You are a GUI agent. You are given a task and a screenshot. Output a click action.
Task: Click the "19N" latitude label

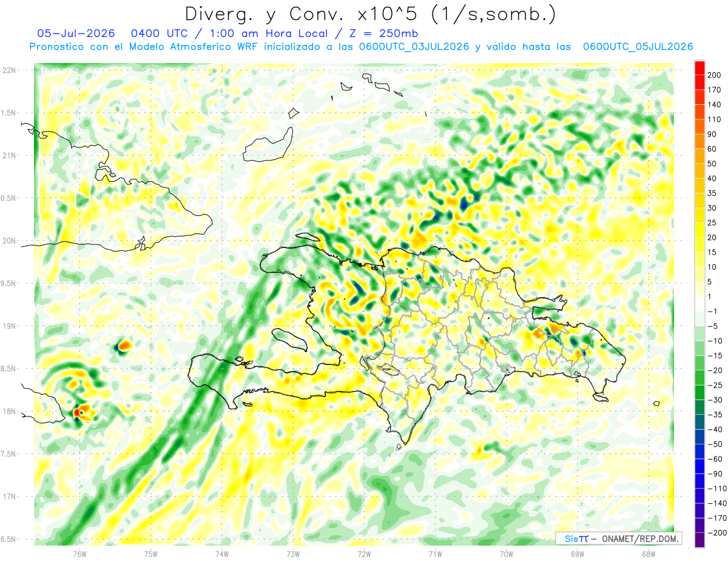coord(9,326)
